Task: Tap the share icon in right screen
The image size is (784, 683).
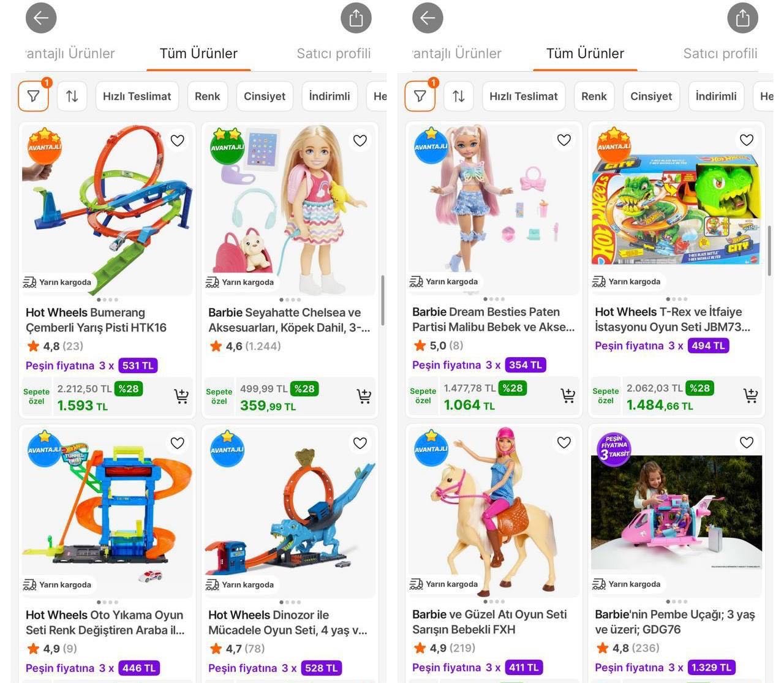Action: tap(742, 18)
